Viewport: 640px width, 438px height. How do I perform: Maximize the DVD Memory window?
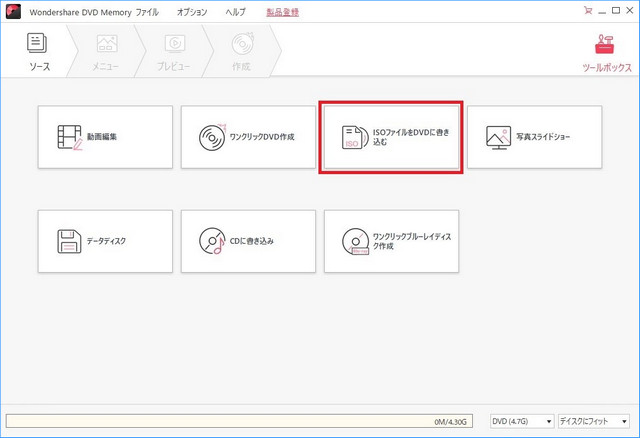point(616,11)
